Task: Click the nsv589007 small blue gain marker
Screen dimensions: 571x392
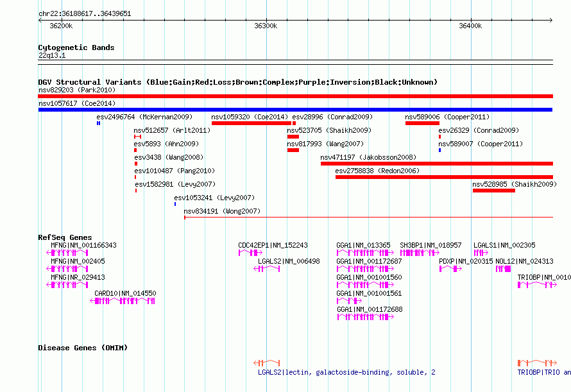Action: pyautogui.click(x=439, y=150)
